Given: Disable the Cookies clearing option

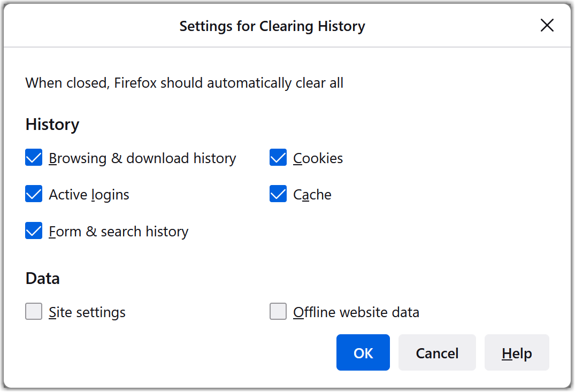Looking at the screenshot, I should point(278,157).
